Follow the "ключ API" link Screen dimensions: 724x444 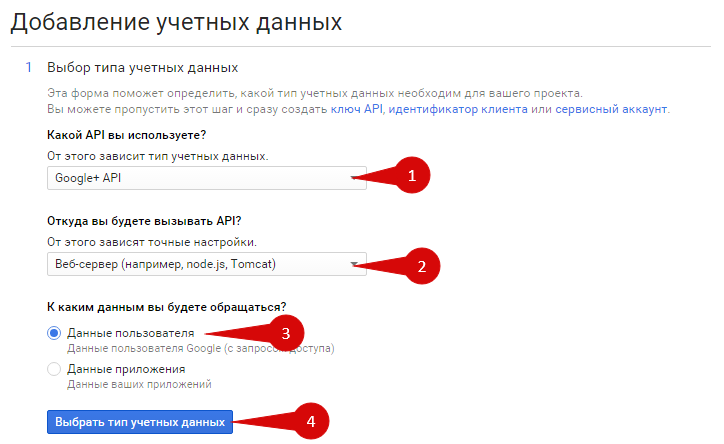coord(357,109)
